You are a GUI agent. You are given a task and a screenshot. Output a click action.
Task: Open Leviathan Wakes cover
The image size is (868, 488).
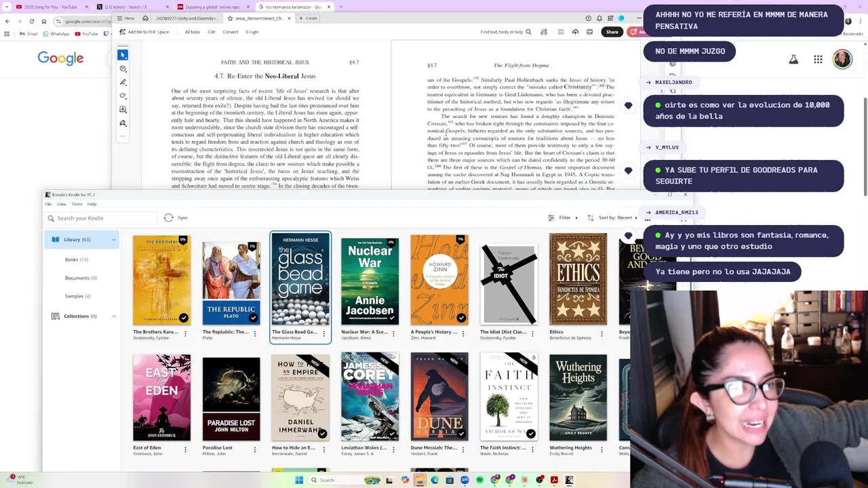click(370, 396)
